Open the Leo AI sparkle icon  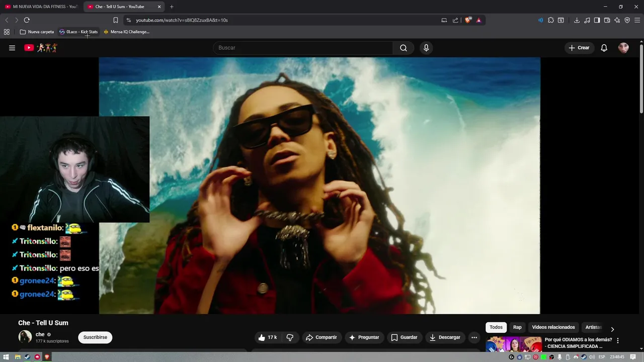click(x=617, y=20)
